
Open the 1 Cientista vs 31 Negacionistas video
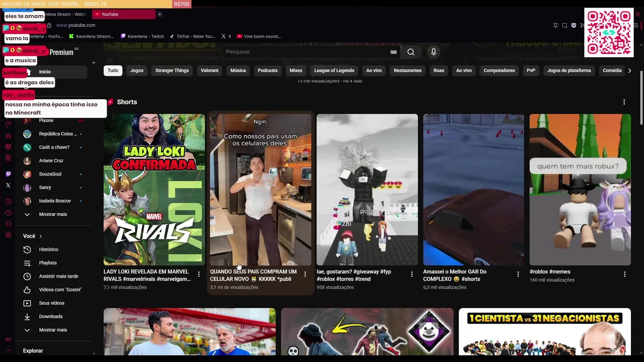click(x=544, y=332)
